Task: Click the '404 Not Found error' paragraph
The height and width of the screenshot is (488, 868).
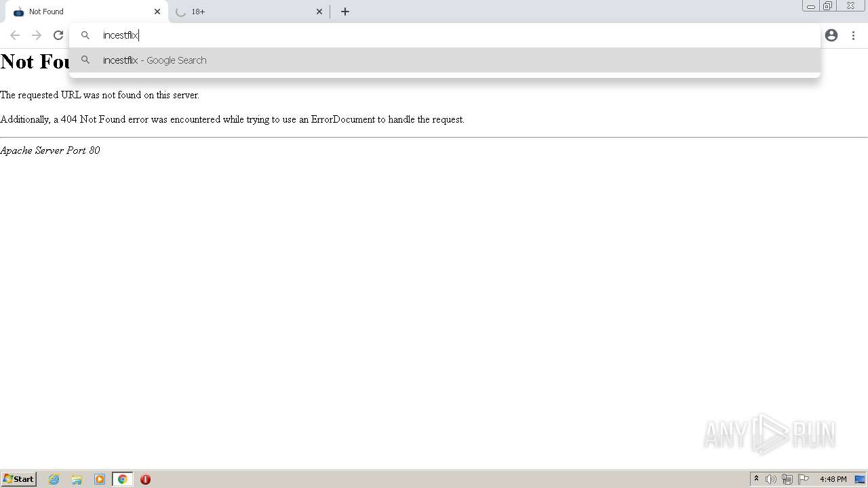Action: (233, 119)
